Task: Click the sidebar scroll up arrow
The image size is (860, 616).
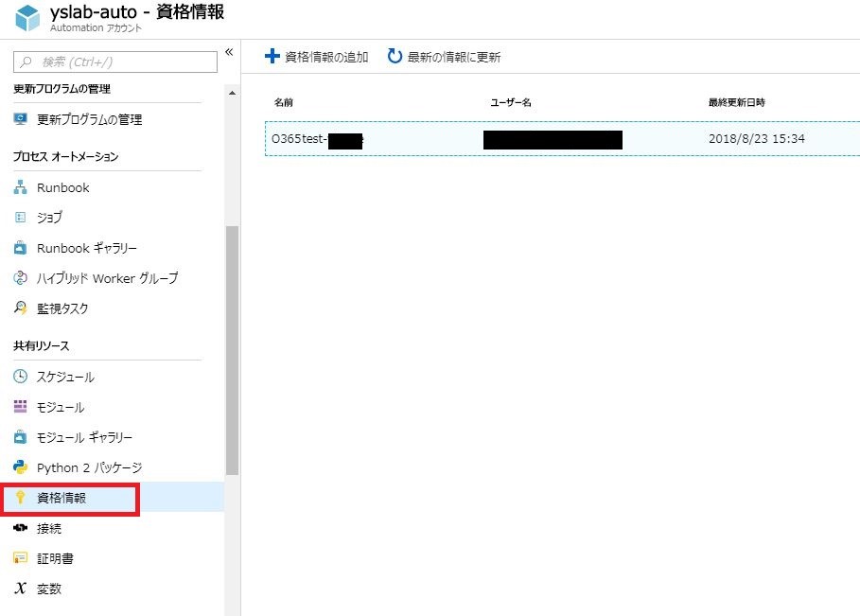Action: point(232,93)
